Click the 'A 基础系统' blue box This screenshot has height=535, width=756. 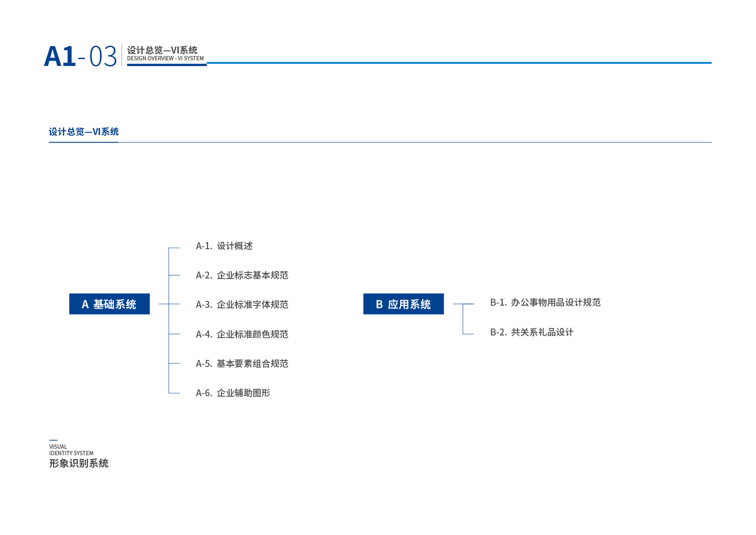[110, 304]
